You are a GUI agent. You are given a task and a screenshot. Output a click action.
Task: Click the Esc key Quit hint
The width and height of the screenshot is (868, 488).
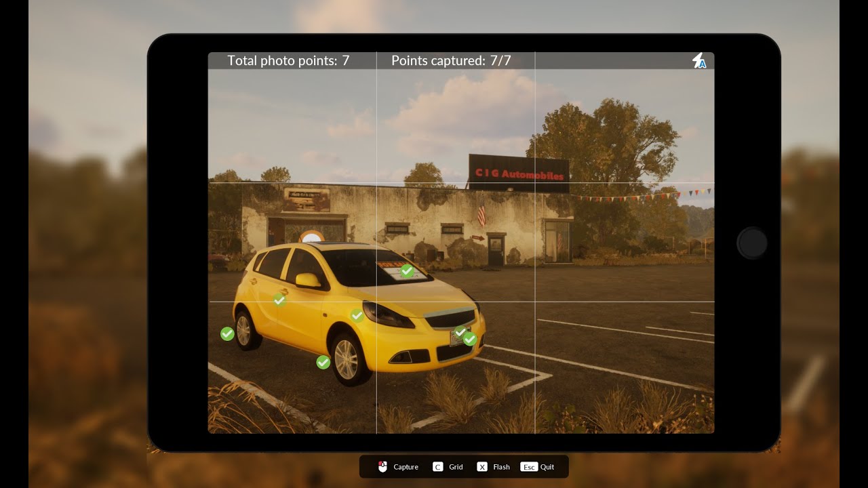(529, 466)
